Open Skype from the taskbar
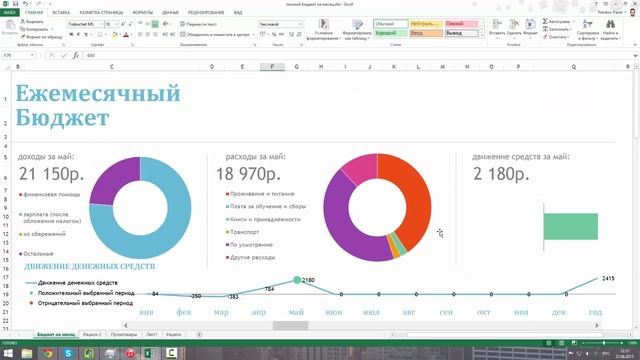The height and width of the screenshot is (360, 640). [68, 353]
